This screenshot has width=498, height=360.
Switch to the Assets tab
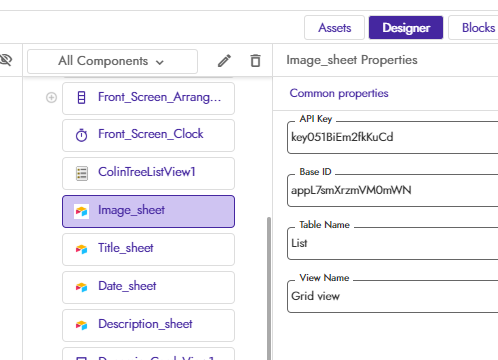(334, 28)
